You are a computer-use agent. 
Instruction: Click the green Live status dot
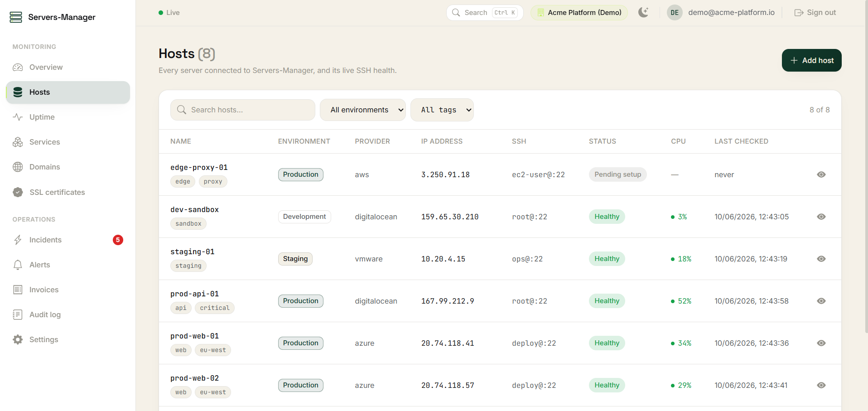[161, 13]
